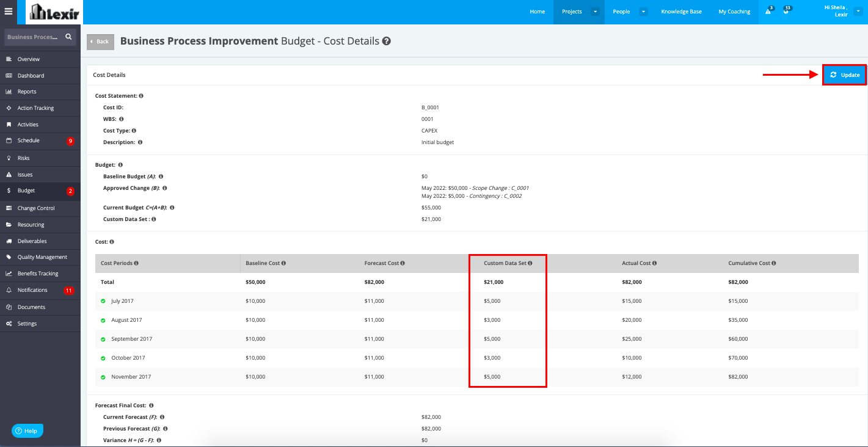
Task: Click info icon next to Cost Type
Action: (x=134, y=131)
